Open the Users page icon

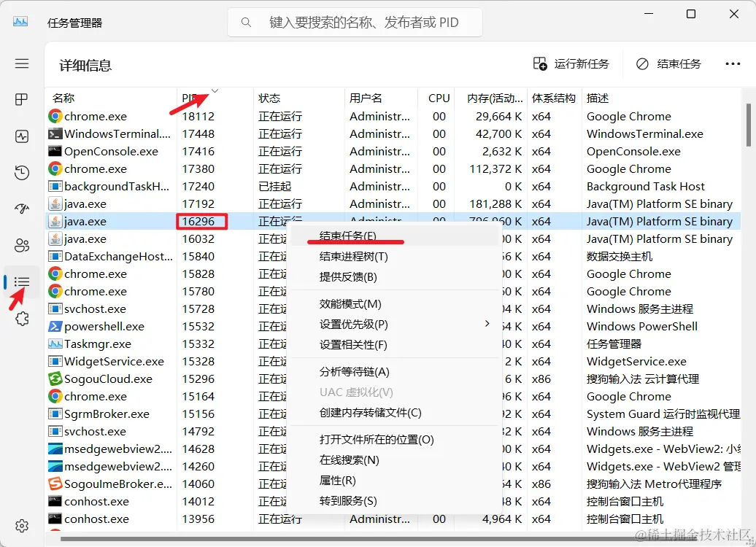coord(22,245)
